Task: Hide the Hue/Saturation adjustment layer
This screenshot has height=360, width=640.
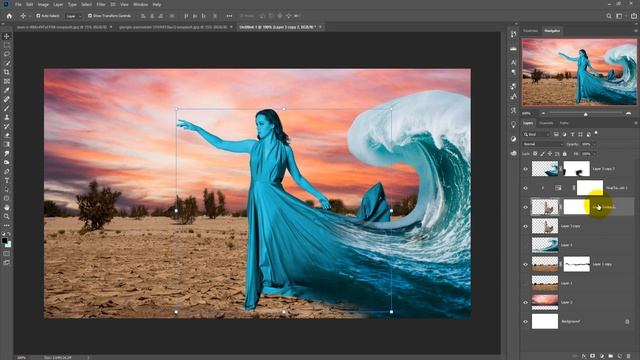Action: click(525, 188)
